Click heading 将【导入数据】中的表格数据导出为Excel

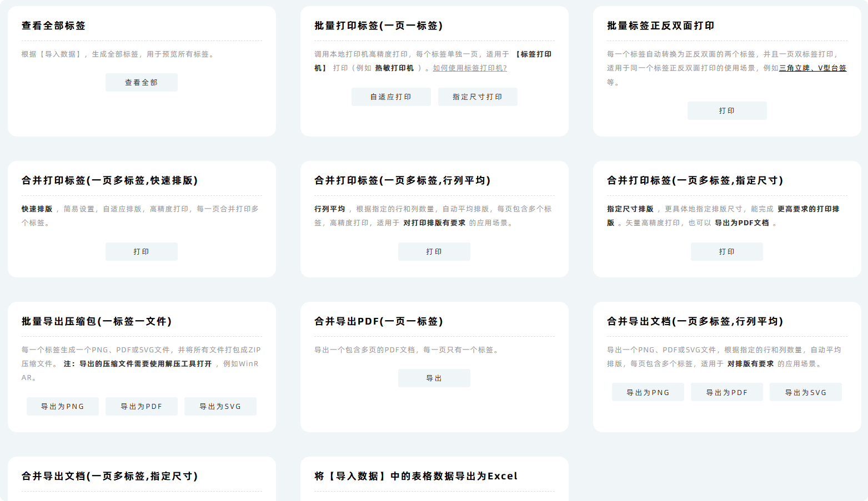click(x=416, y=476)
